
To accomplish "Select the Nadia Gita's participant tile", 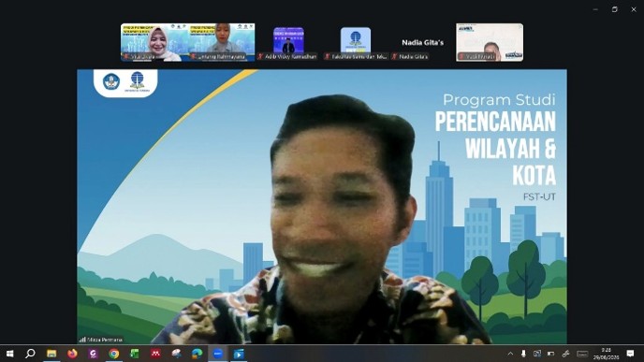I will click(x=422, y=42).
